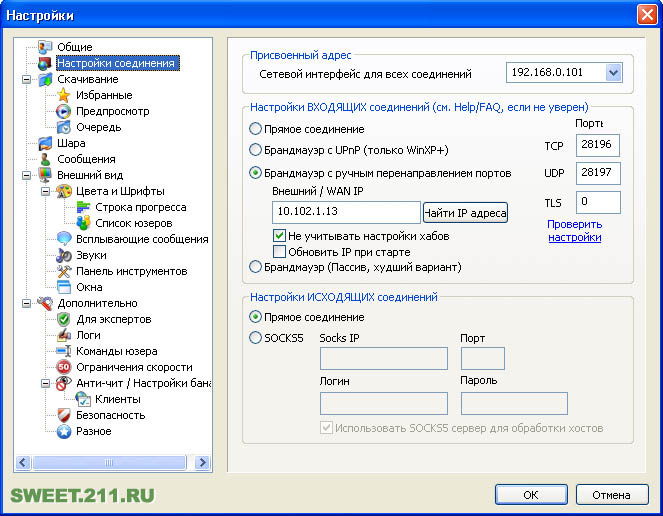Open the Очередь settings page
The height and width of the screenshot is (516, 663).
(98, 127)
